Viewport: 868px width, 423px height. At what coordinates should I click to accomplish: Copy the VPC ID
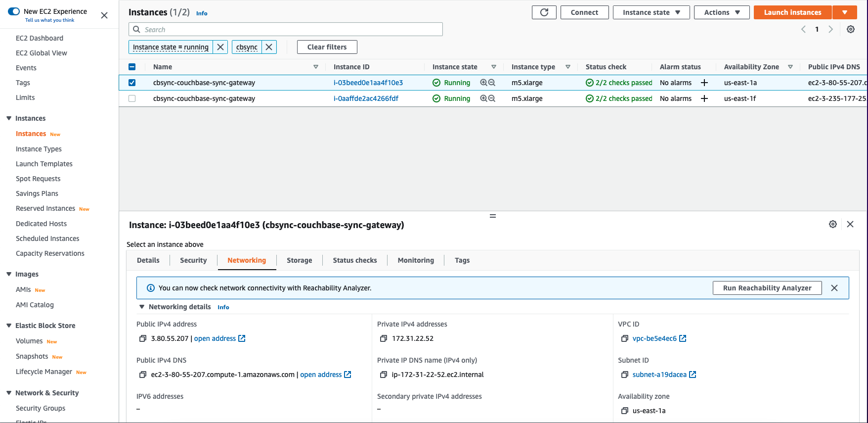[625, 338]
